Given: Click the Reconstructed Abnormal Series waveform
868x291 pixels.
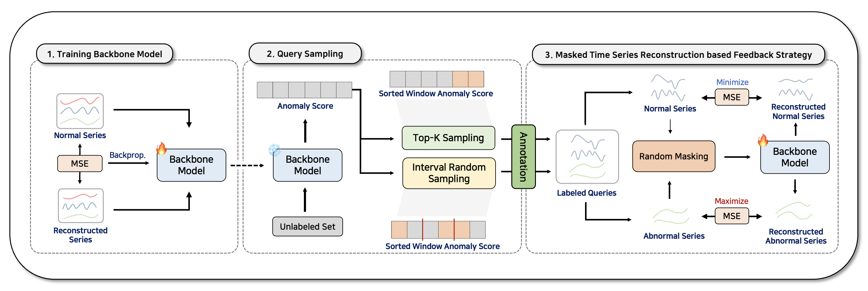Looking at the screenshot, I should click(x=793, y=211).
